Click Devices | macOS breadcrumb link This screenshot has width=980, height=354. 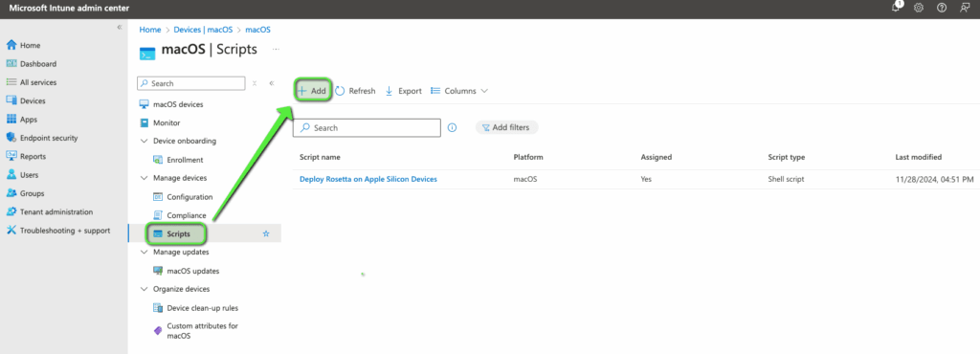(203, 30)
